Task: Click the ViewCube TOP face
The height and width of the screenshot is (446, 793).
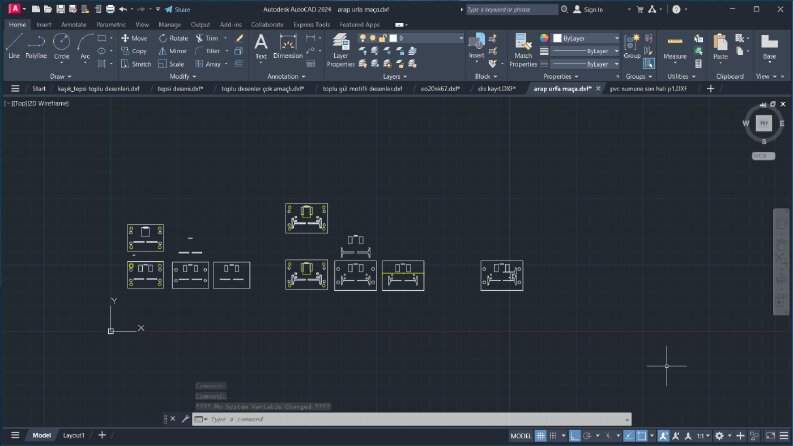Action: [x=763, y=122]
